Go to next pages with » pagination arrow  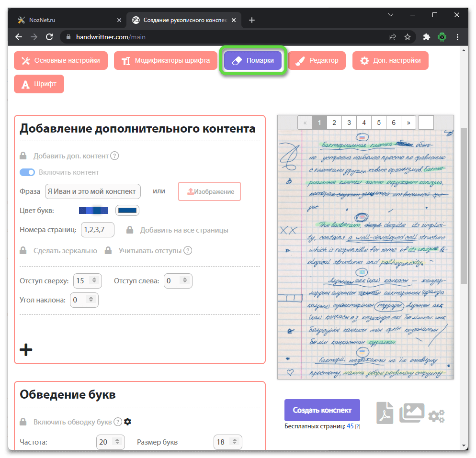pyautogui.click(x=408, y=123)
